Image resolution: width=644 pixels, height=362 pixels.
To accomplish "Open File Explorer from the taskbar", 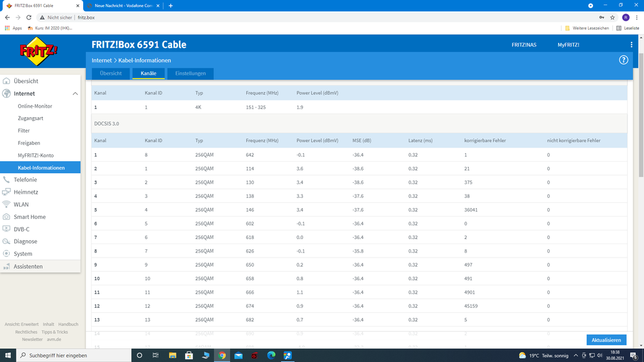I will click(172, 356).
